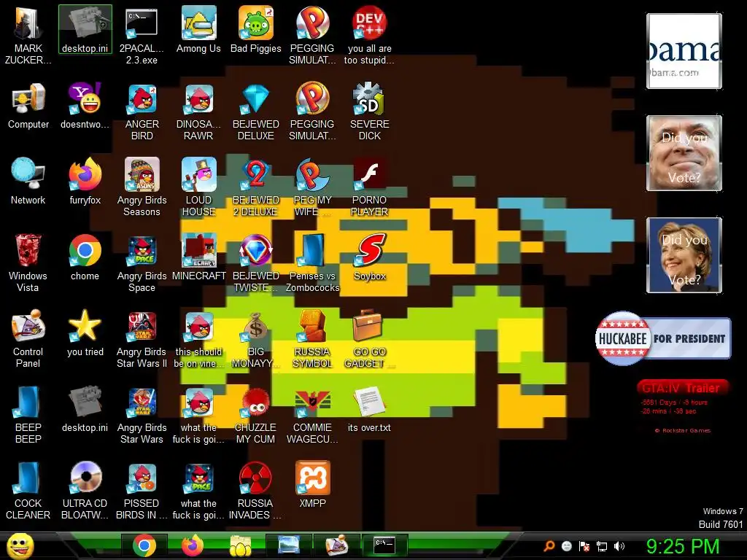Click the network tray icon

(x=602, y=546)
